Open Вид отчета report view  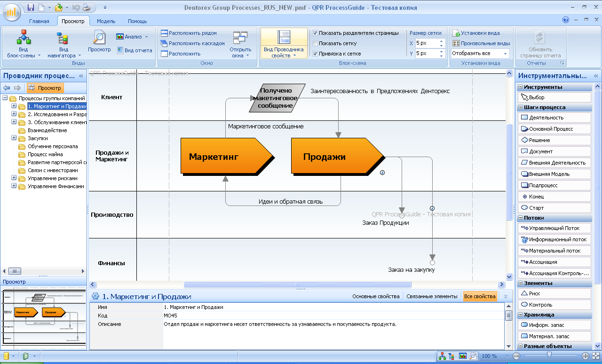135,50
